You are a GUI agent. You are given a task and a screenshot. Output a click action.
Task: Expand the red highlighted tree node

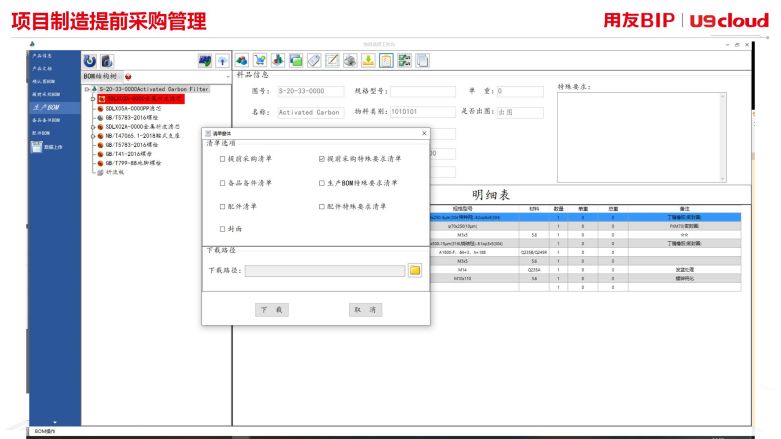[x=93, y=99]
